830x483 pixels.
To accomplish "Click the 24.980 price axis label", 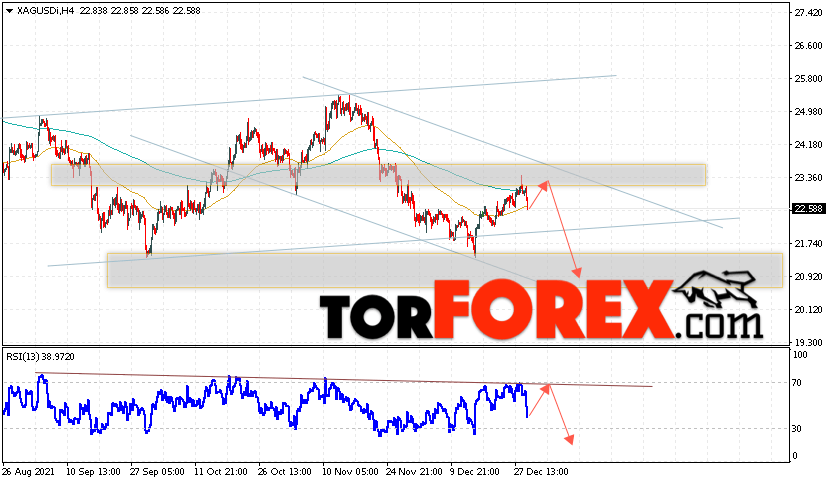I will click(x=808, y=112).
